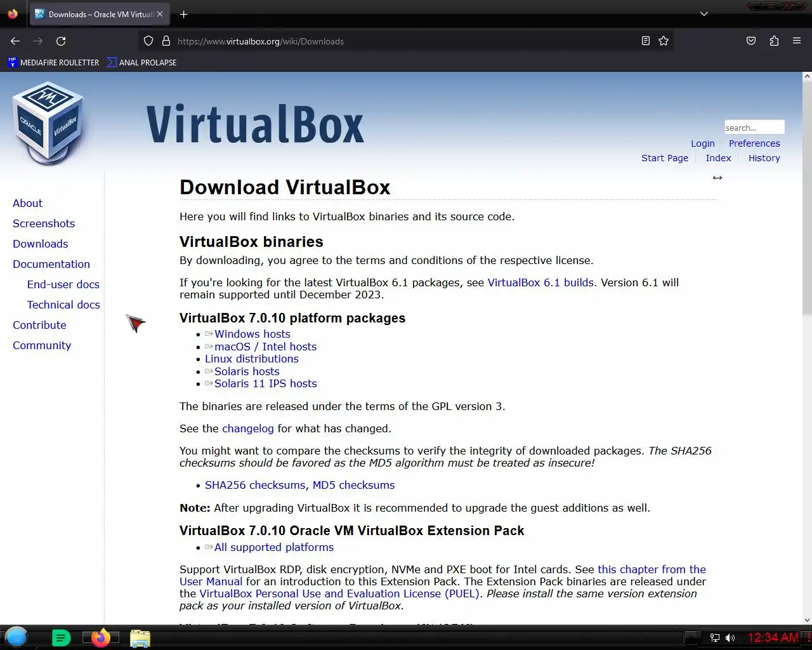Open the Start orb on taskbar
The width and height of the screenshot is (812, 650).
click(x=16, y=637)
